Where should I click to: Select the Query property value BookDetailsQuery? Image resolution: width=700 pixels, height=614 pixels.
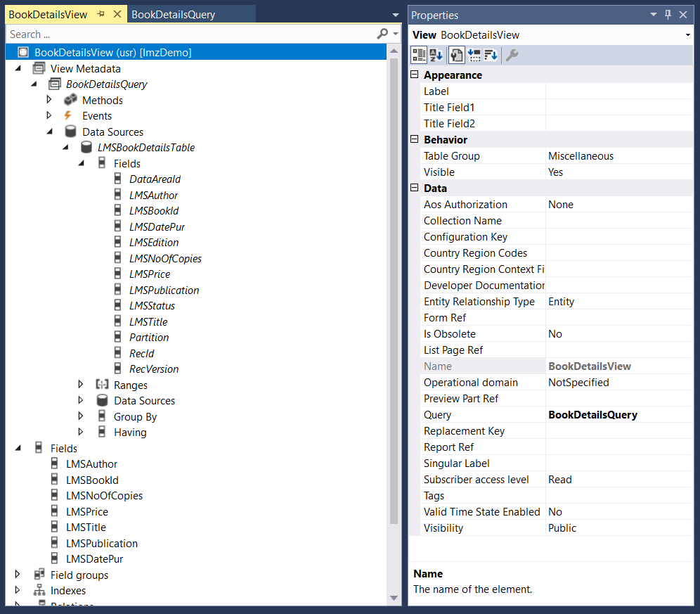click(592, 415)
